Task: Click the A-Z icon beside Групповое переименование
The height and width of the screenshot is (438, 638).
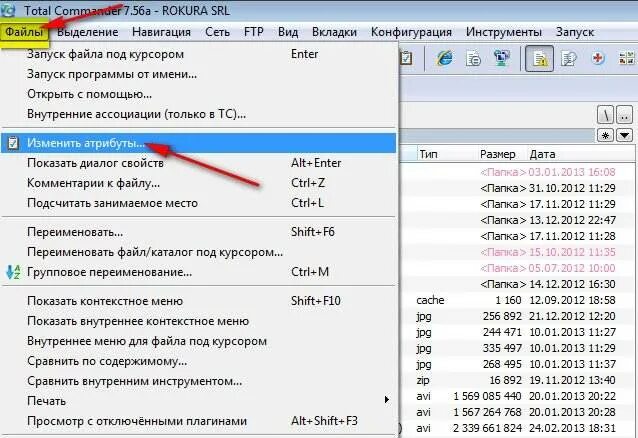Action: tap(13, 272)
